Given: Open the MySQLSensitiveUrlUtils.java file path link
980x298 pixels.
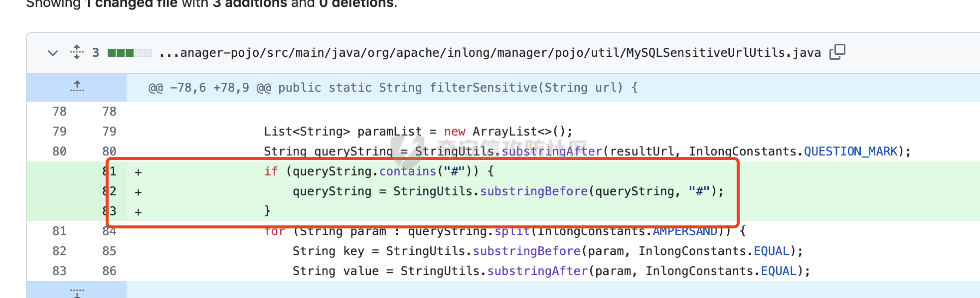Looking at the screenshot, I should 490,53.
